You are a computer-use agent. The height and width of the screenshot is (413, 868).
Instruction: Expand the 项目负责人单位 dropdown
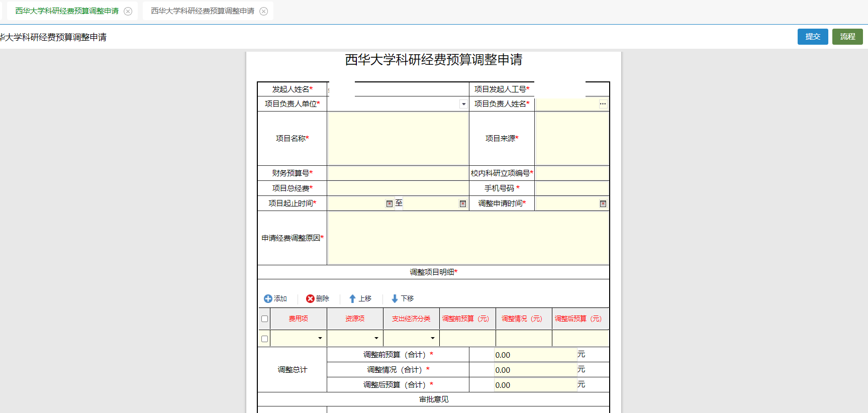coord(463,104)
